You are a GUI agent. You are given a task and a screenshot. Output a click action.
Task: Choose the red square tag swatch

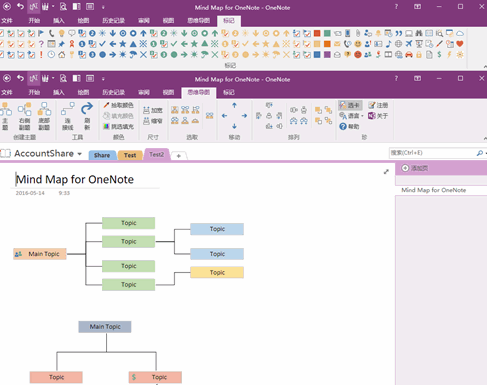(317, 33)
